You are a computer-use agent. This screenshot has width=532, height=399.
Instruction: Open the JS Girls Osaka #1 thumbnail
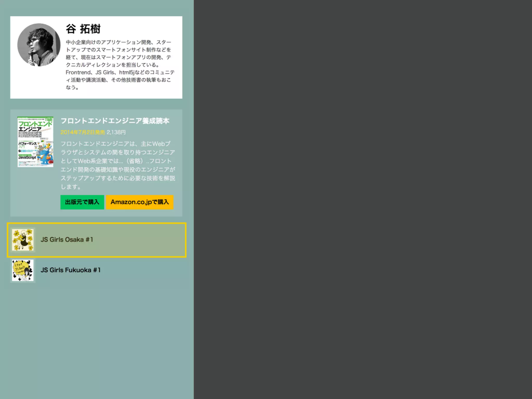point(23,240)
